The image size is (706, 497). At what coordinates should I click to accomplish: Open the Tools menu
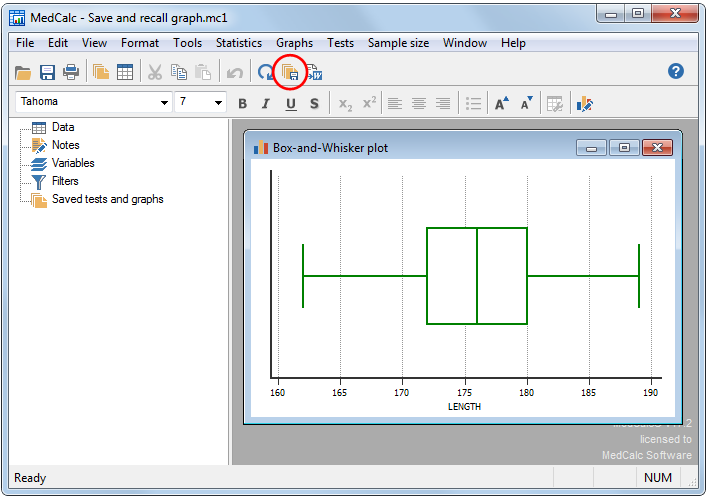187,43
